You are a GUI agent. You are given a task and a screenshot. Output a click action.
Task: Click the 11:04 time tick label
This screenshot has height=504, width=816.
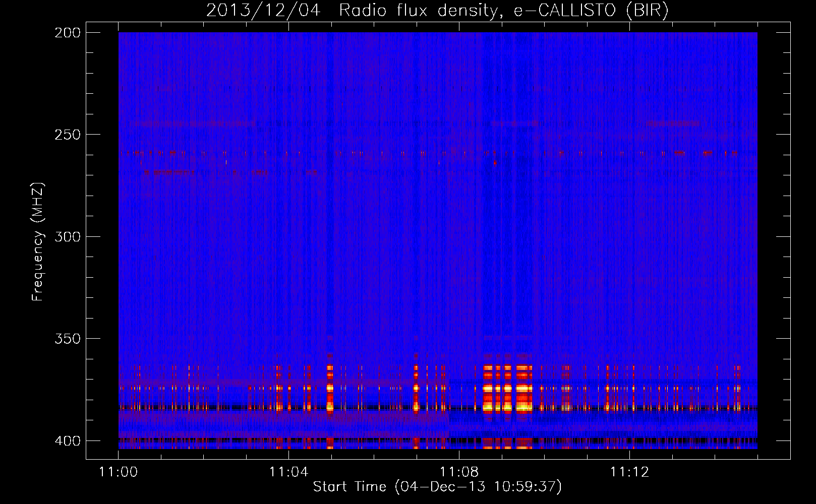(289, 472)
